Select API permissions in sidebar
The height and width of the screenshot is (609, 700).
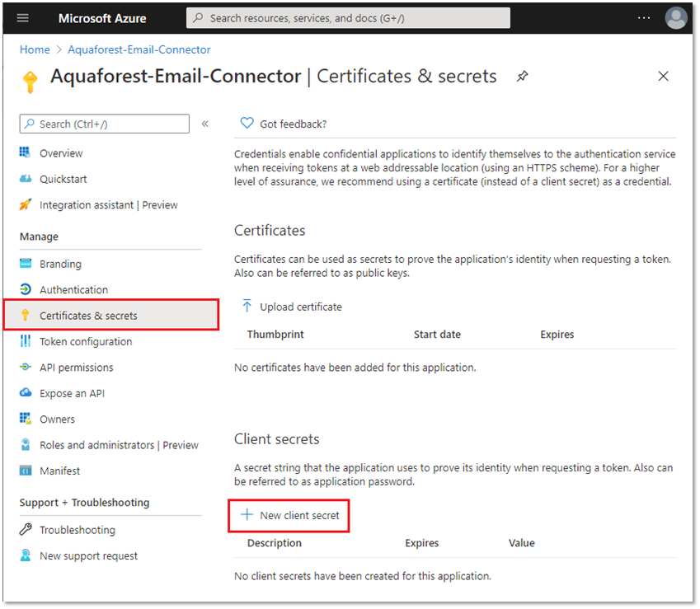(76, 368)
